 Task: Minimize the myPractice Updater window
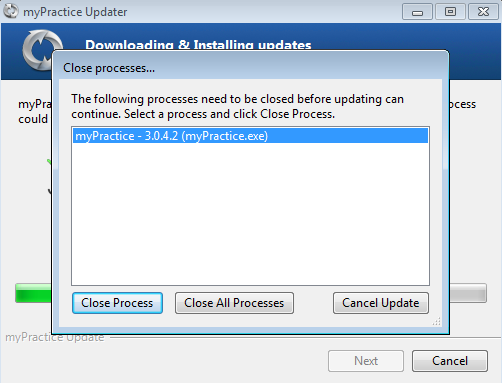[x=417, y=12]
